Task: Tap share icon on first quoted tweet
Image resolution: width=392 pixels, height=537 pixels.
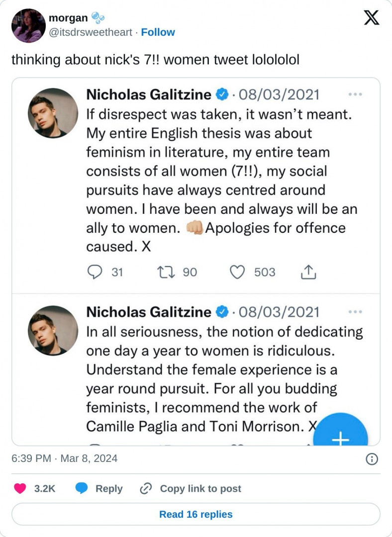Action: [x=308, y=272]
